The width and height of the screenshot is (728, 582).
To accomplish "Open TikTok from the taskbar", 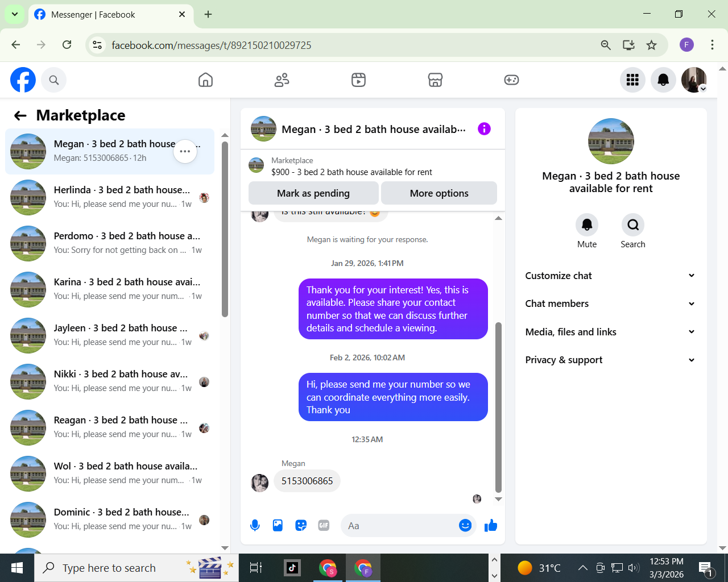I will point(292,568).
